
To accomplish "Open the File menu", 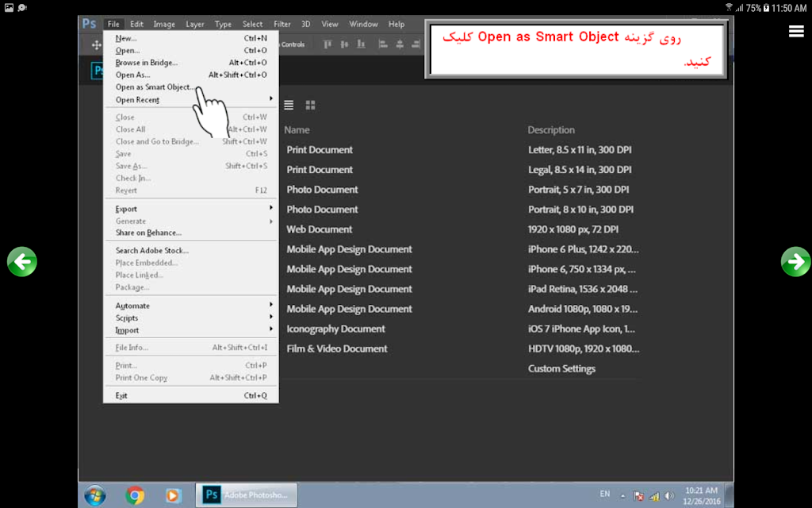I will pos(113,24).
